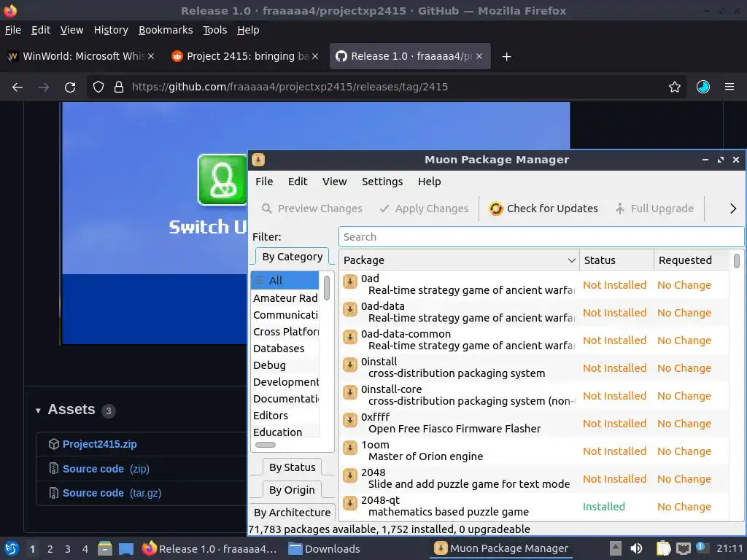
Task: Open the Muon View menu
Action: point(334,182)
